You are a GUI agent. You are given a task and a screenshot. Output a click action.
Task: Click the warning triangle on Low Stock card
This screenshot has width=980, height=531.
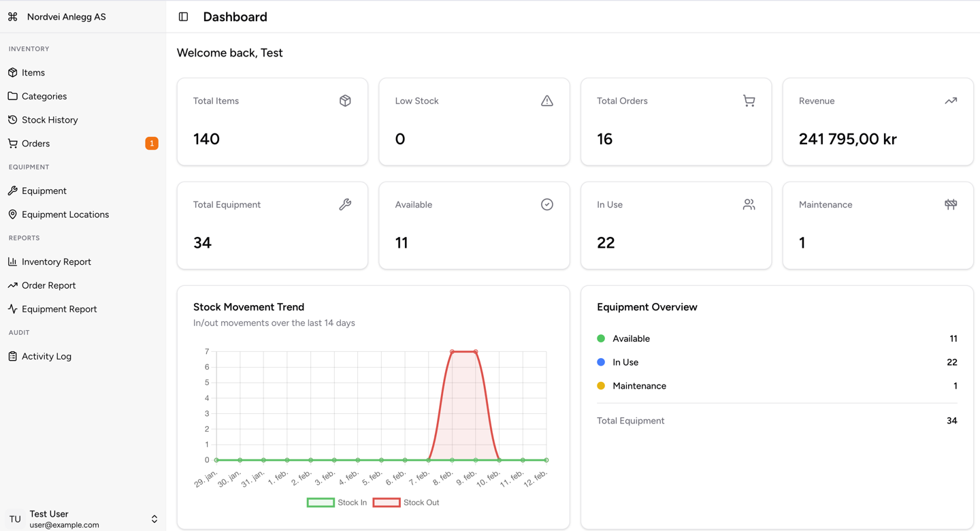pos(547,100)
